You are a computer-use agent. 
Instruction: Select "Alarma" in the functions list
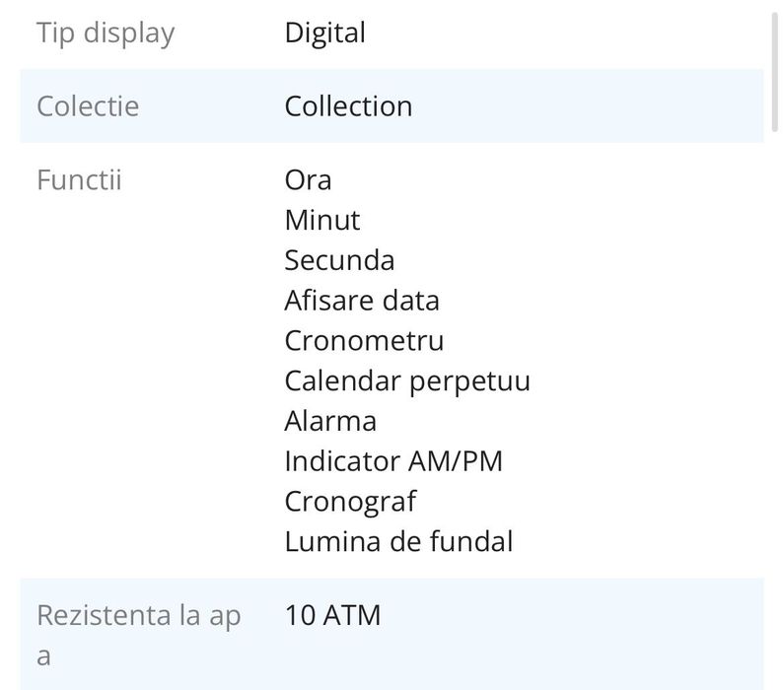tap(330, 421)
